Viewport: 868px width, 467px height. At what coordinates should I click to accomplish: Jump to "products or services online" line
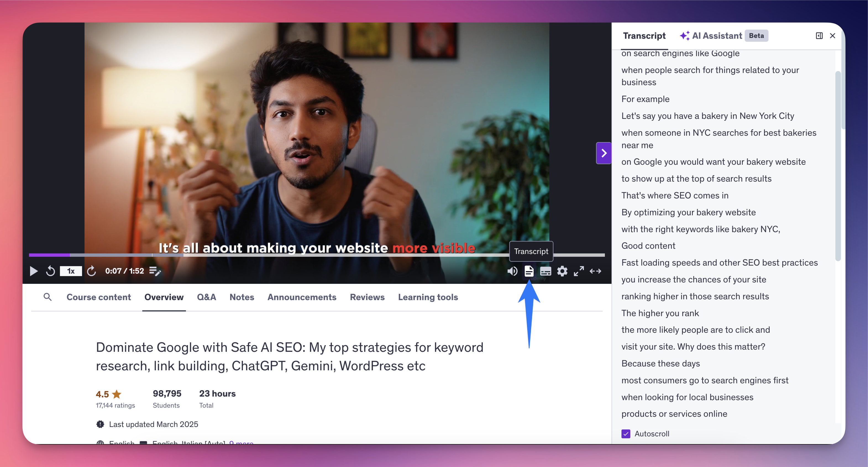pos(674,414)
